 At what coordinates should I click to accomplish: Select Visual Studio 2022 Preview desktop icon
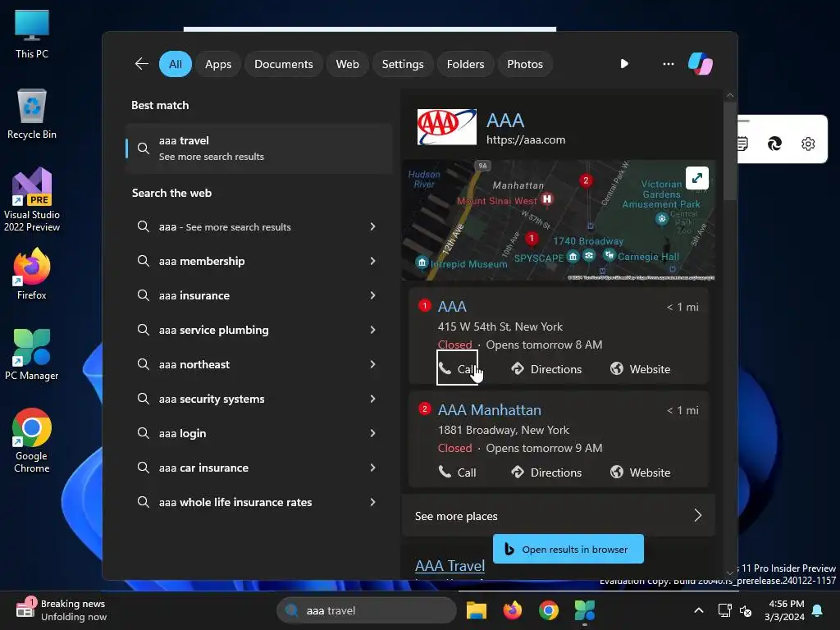[x=32, y=200]
